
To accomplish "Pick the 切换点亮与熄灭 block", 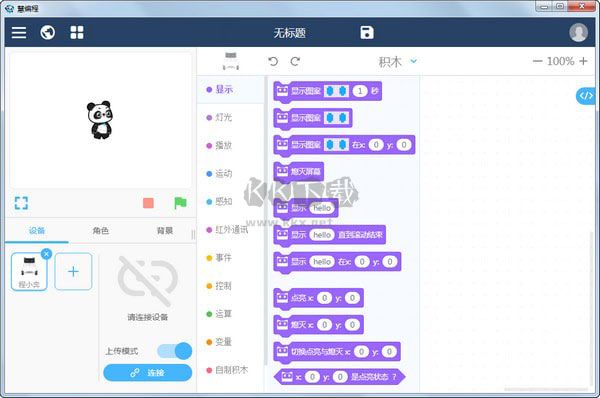I will pos(337,352).
